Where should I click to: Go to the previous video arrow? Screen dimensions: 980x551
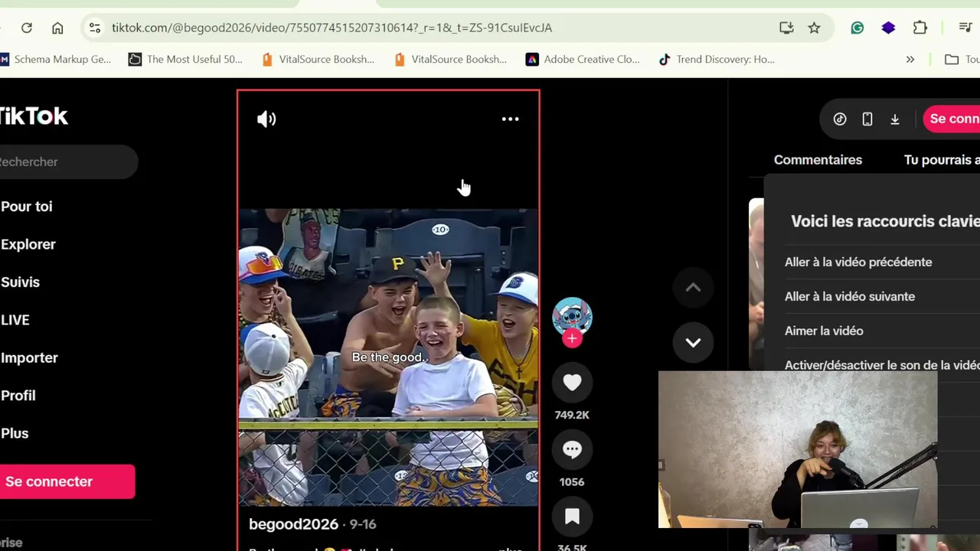click(693, 288)
